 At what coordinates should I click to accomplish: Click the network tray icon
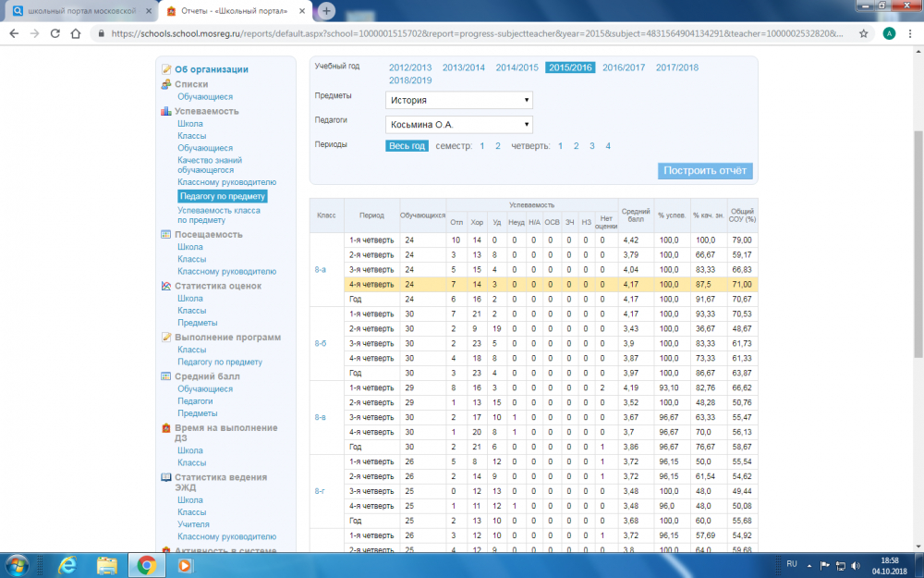840,566
